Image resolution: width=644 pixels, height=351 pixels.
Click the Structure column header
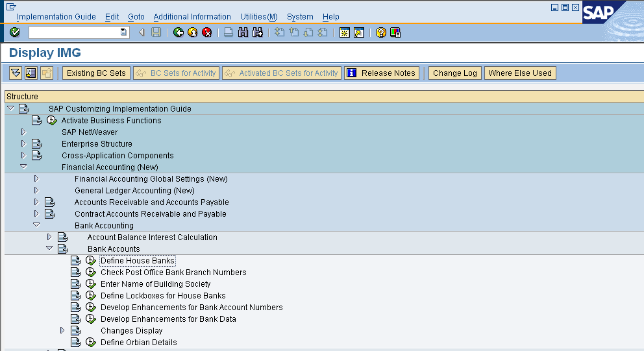[324, 97]
